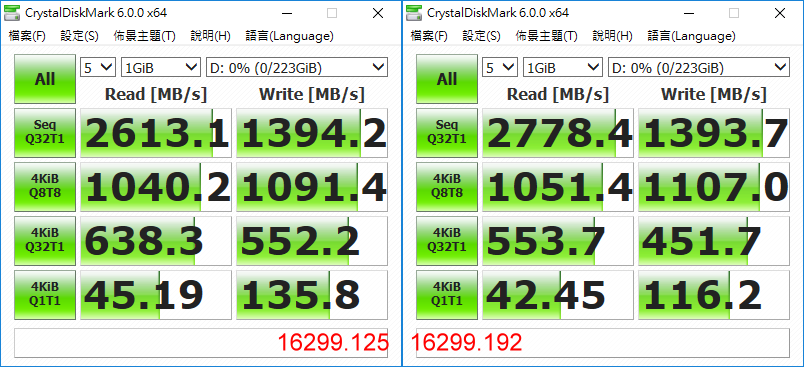Screen dimensions: 804x367
Task: Open test count dropdown showing 5 in right window
Action: click(500, 67)
